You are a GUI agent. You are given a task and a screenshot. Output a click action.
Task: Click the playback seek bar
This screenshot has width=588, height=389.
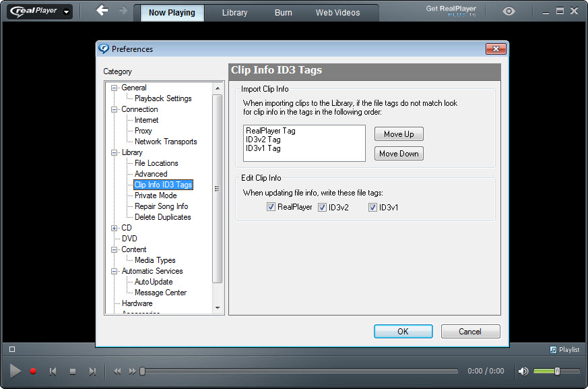299,371
